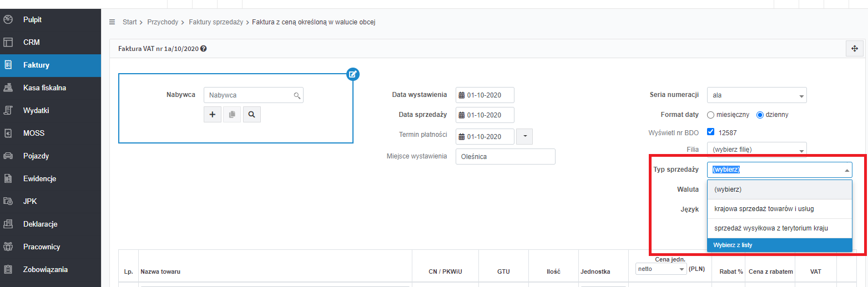868x287 pixels.
Task: Click the Miejsce wystawienia input field
Action: tap(506, 156)
